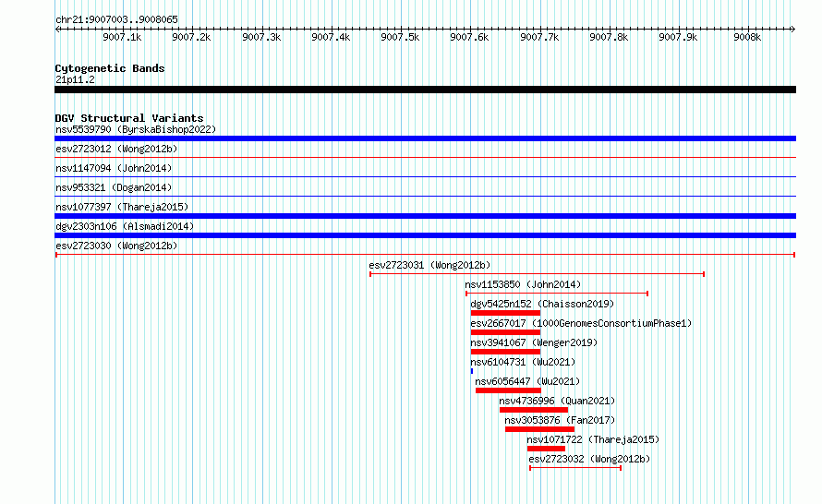Click the DGV Structural Variants track title
The image size is (822, 504).
(x=129, y=118)
